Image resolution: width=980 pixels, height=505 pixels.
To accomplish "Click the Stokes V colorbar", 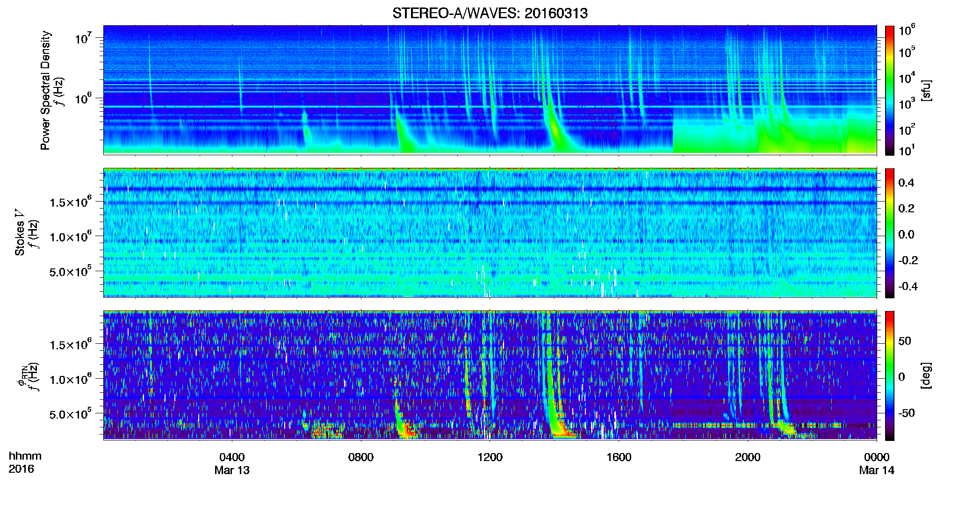I will point(890,233).
